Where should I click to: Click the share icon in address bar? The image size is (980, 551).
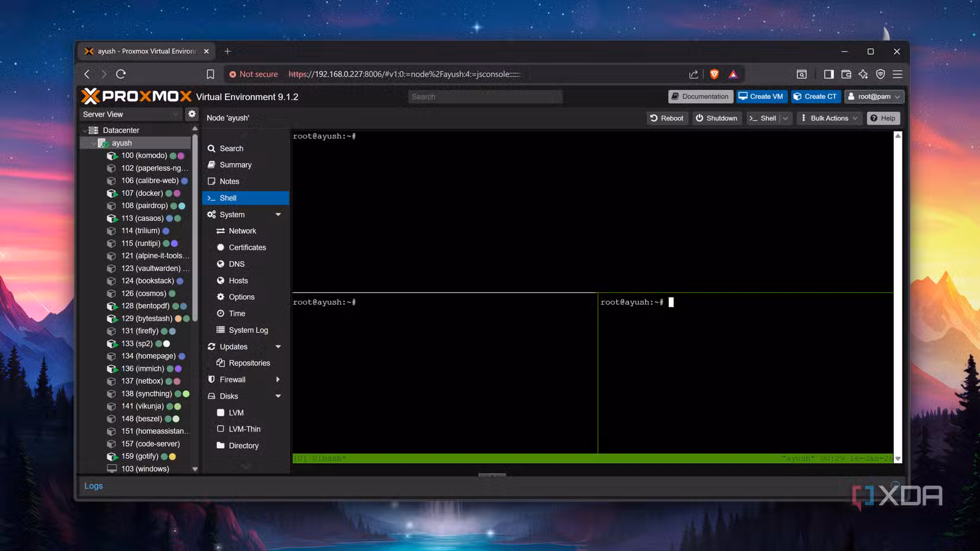point(693,74)
